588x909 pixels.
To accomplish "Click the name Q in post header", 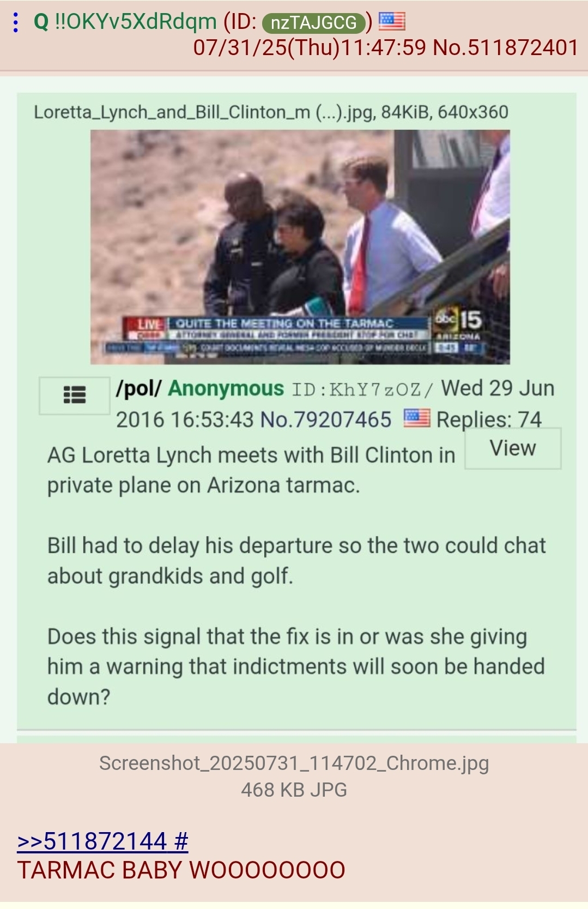I will click(41, 22).
